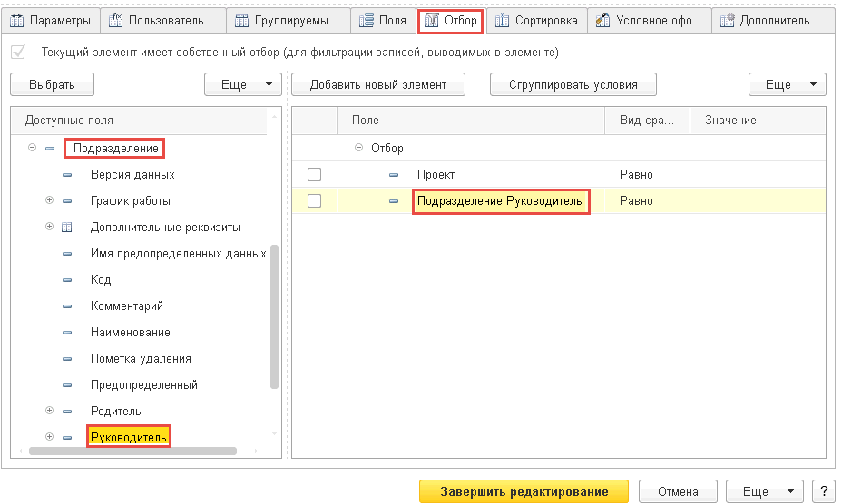Viewport: 842px width, 504px height.
Task: Click the question mark help button
Action: pos(824,491)
